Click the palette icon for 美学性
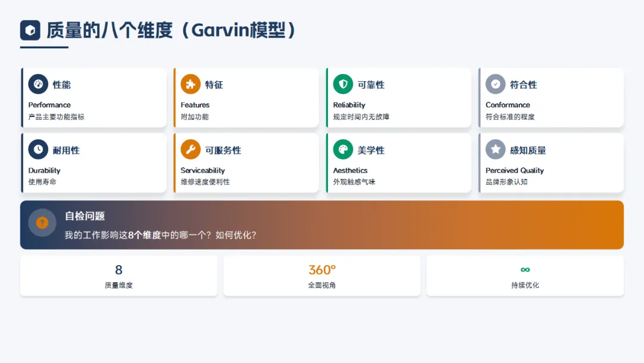 (343, 150)
